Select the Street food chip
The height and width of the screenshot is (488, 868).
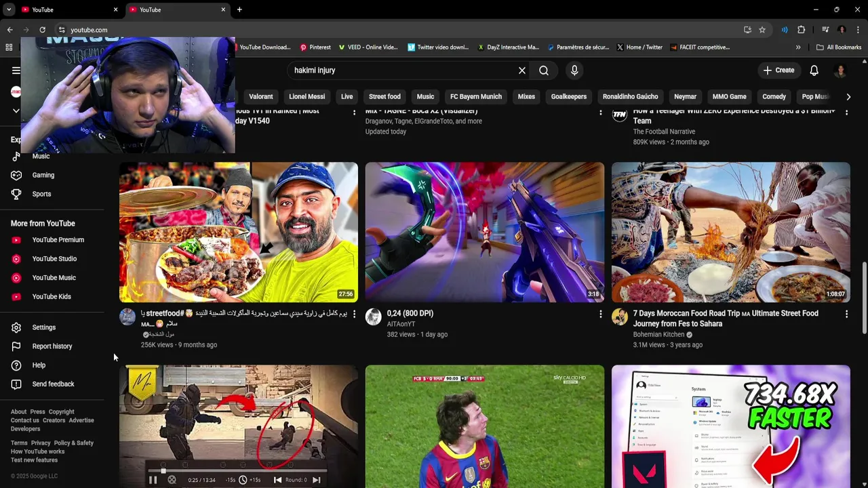pyautogui.click(x=384, y=97)
